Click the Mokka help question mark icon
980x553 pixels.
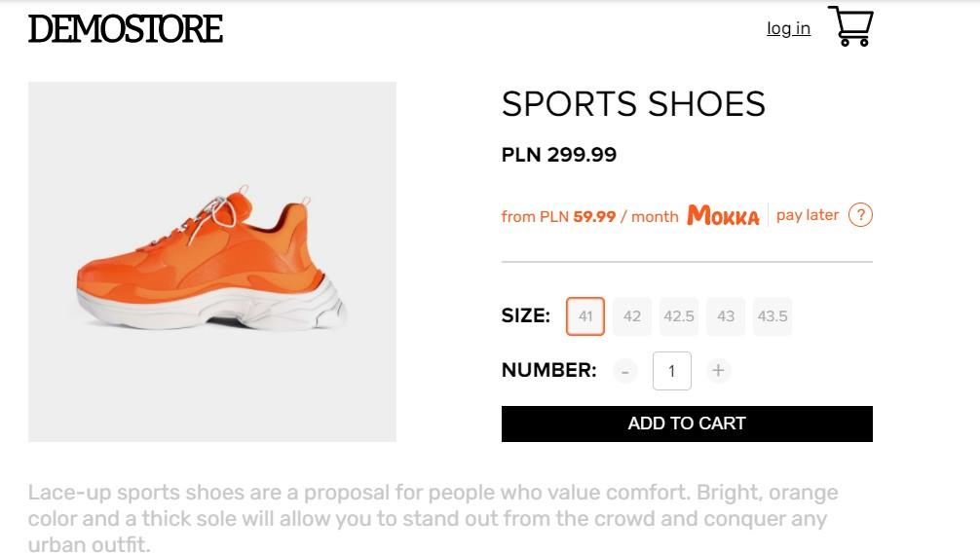tap(860, 215)
